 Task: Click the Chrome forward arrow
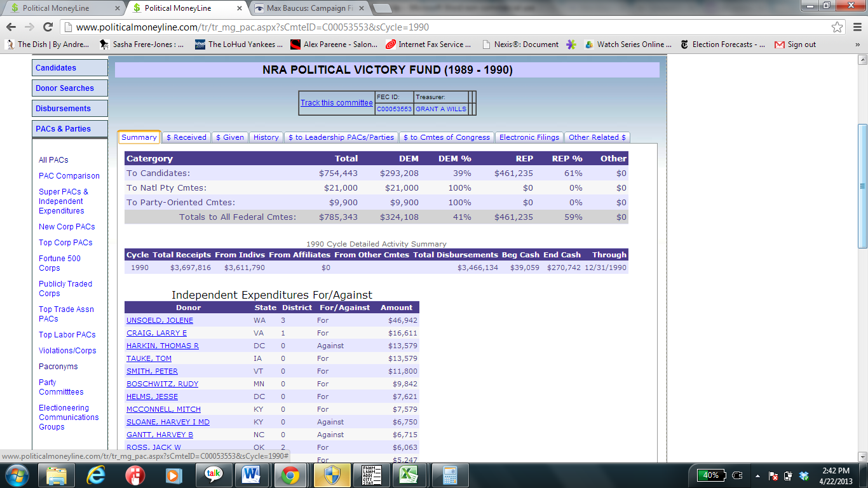[29, 27]
